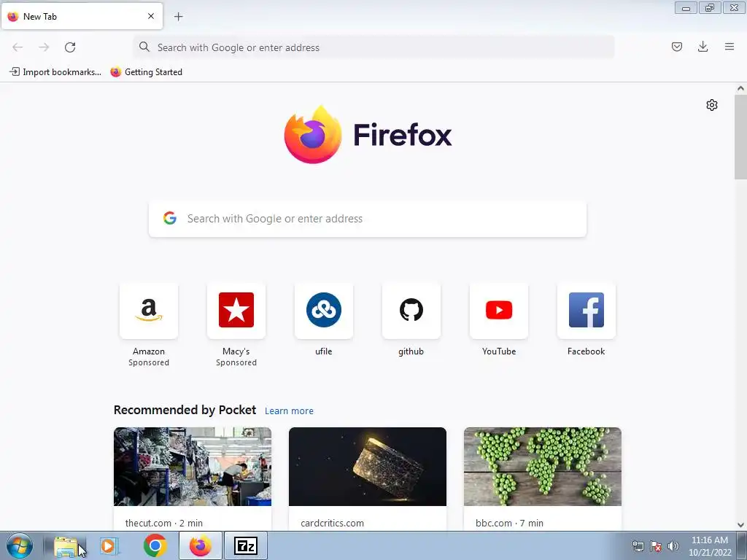Open the bbc.com story thumbnail
Screen dimensions: 747x560
click(x=543, y=467)
